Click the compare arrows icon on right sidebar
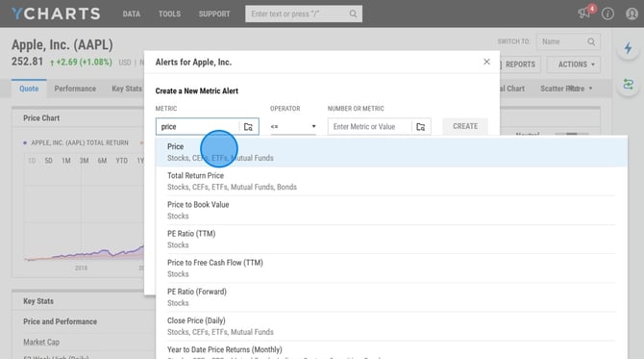 (628, 85)
